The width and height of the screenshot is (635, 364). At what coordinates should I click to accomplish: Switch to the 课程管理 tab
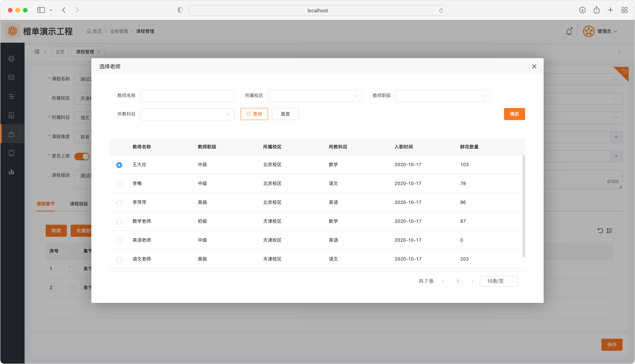(x=85, y=52)
